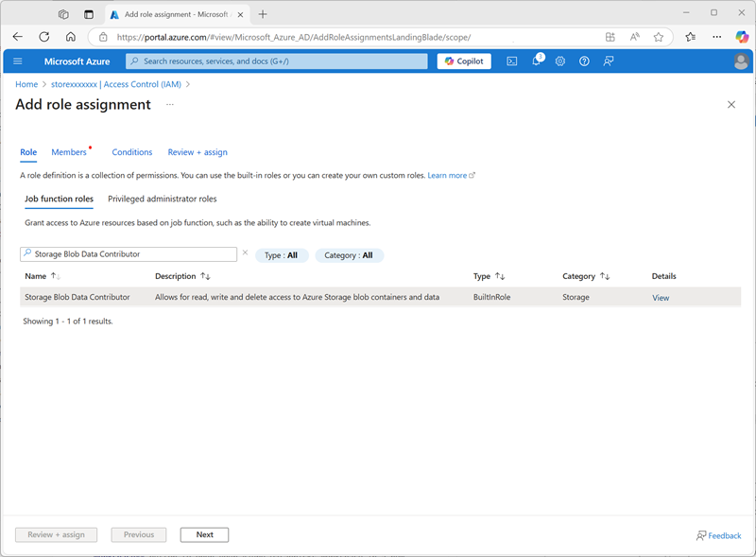
Task: Clear the role search box
Action: coord(245,252)
